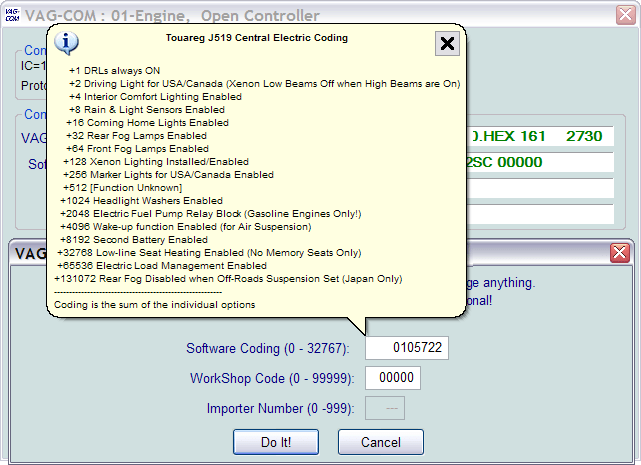Close the VAG-COM recode dialog
Viewport: 641px width, 465px height.
click(x=619, y=253)
